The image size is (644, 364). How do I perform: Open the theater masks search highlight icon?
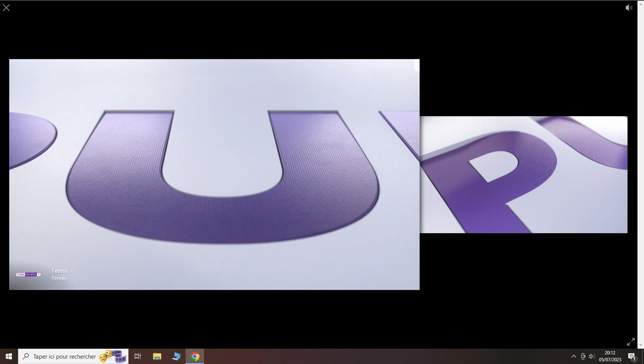click(x=112, y=356)
